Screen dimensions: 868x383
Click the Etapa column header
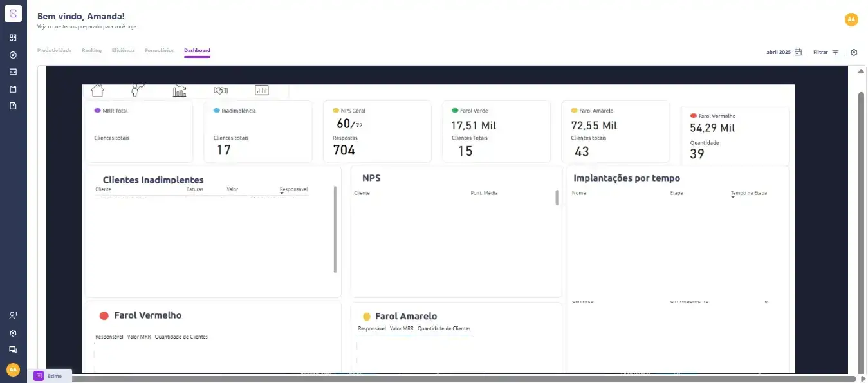tap(676, 193)
